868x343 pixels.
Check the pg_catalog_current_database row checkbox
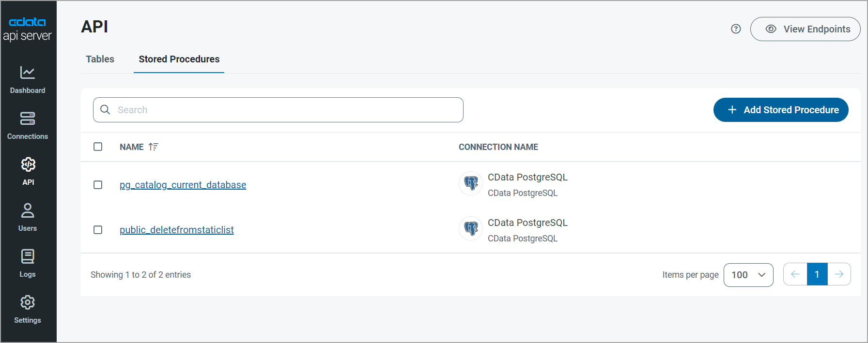pos(98,185)
